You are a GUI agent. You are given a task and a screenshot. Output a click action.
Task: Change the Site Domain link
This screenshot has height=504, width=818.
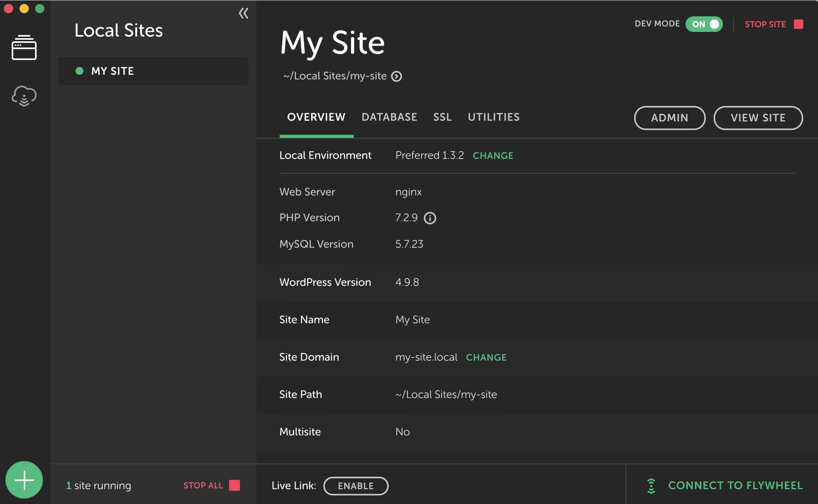click(x=486, y=358)
